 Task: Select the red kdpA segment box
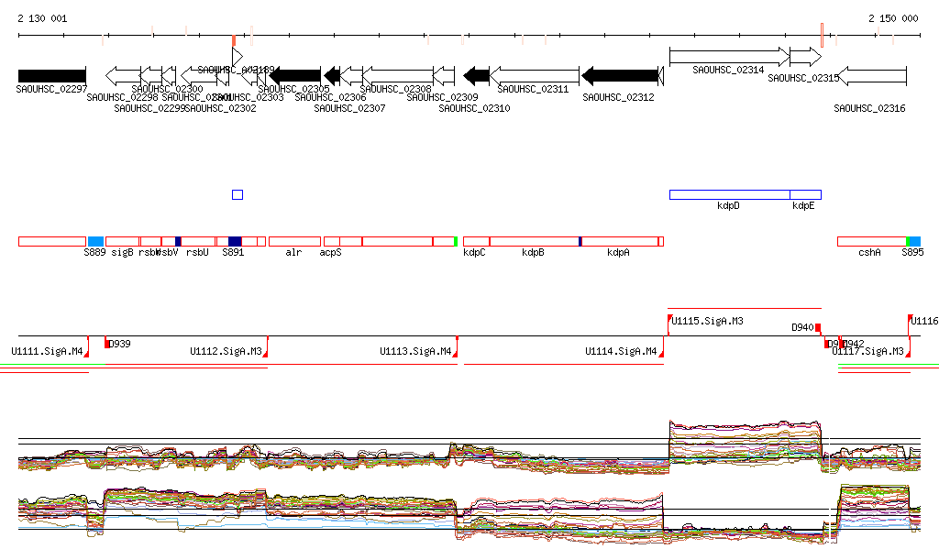coord(620,242)
